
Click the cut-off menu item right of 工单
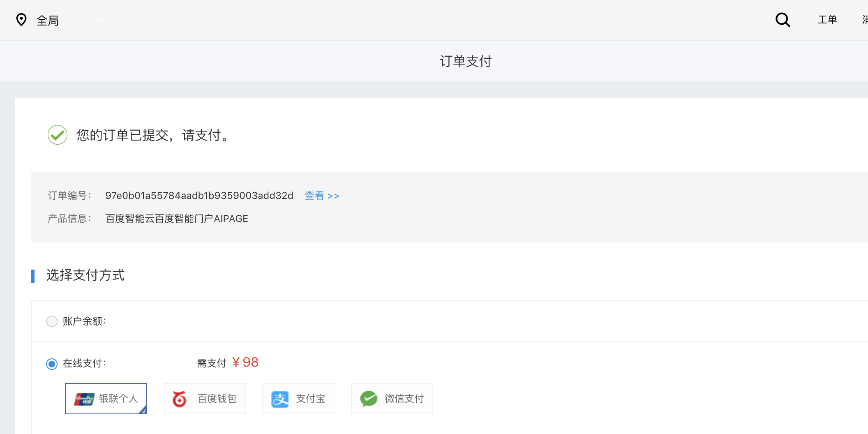(865, 20)
